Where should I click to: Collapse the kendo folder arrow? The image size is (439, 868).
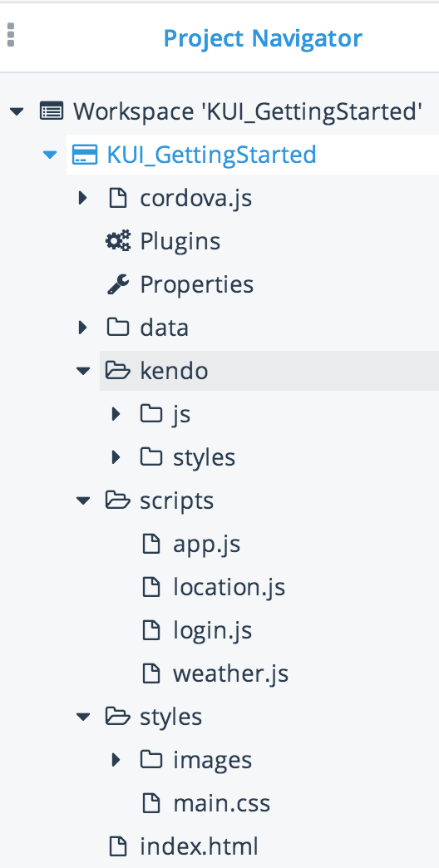[x=83, y=371]
